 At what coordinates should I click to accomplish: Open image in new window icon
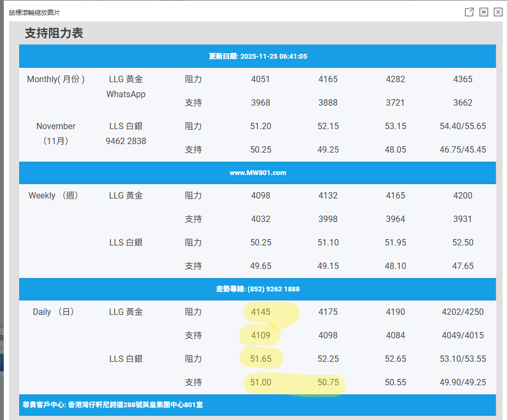pos(469,12)
